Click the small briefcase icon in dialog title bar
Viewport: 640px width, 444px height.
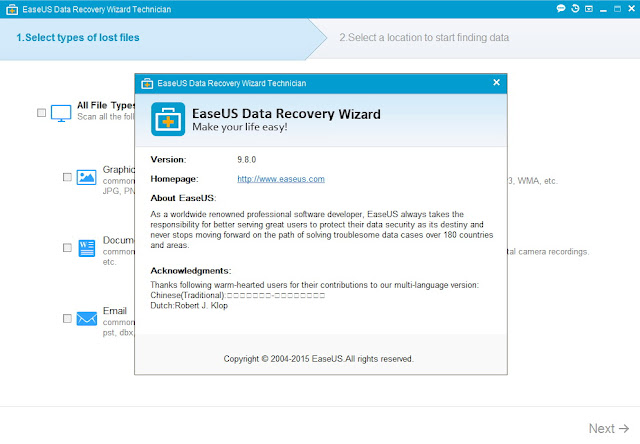(x=147, y=83)
